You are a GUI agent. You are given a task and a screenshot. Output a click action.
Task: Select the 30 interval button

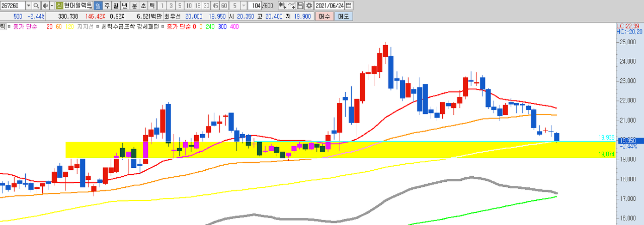pyautogui.click(x=206, y=6)
